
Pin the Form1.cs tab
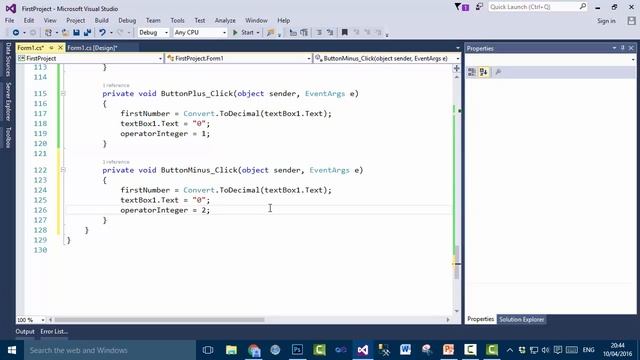tap(51, 48)
